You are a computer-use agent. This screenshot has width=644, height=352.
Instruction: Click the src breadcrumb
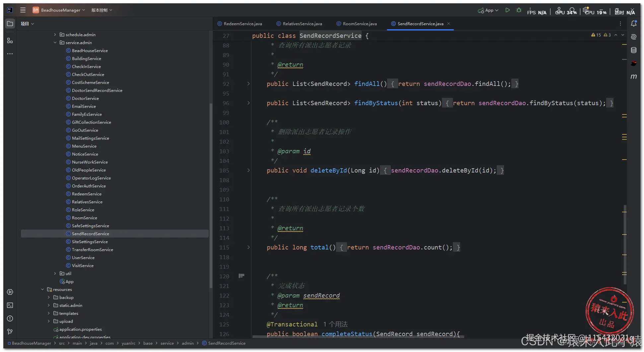coord(62,343)
